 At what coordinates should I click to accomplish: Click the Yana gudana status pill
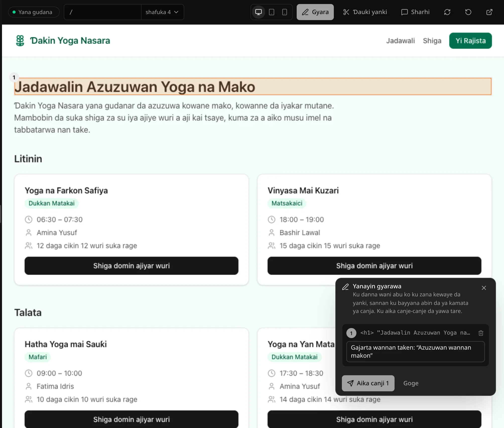[34, 12]
